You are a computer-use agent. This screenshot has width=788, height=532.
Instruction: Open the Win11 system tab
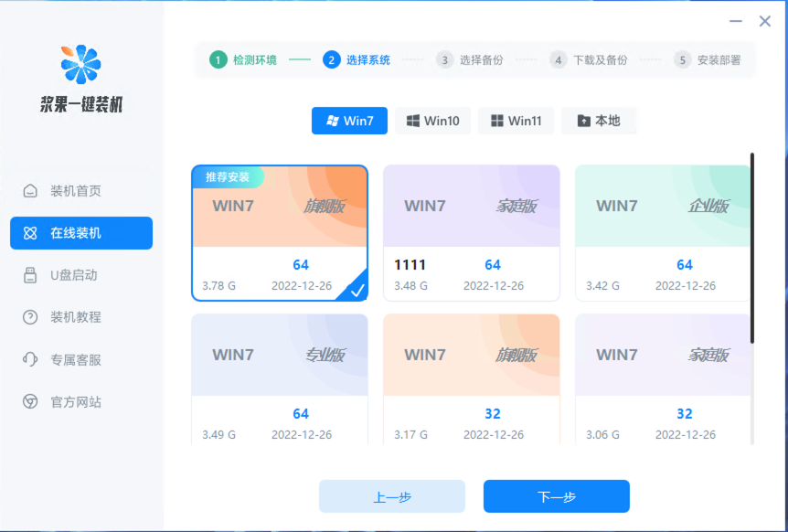(x=516, y=120)
